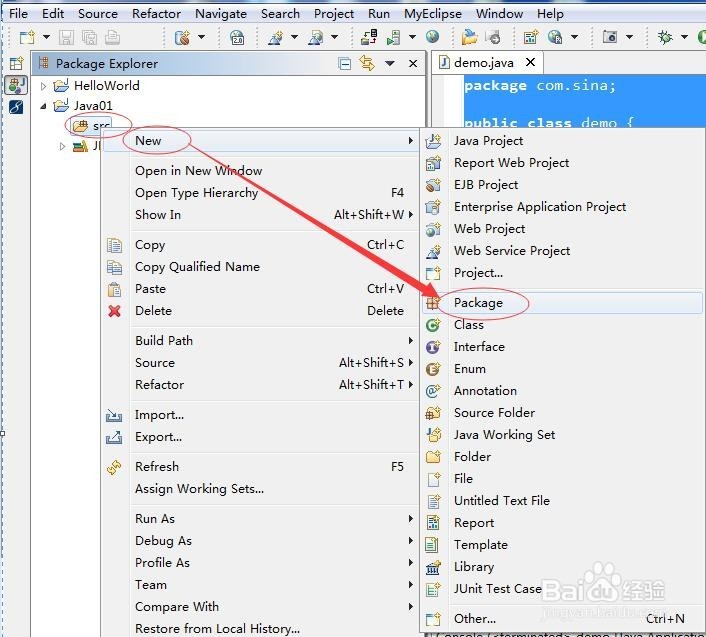Screen dimensions: 706x637
Task: Select Package in the New submenu
Action: coord(563,303)
